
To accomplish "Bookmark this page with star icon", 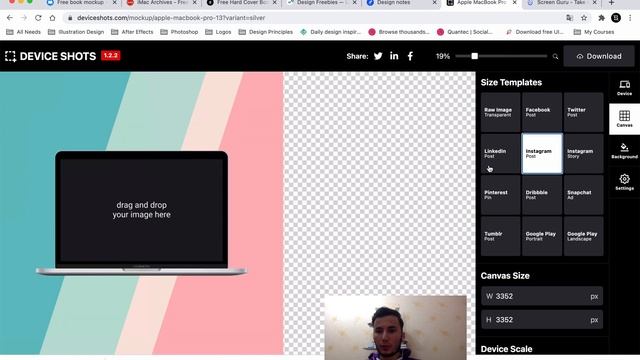I will pyautogui.click(x=584, y=18).
